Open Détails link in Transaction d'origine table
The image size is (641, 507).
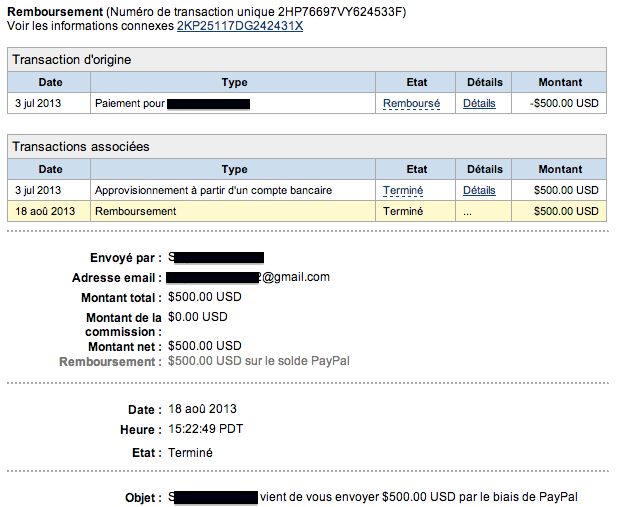[479, 103]
